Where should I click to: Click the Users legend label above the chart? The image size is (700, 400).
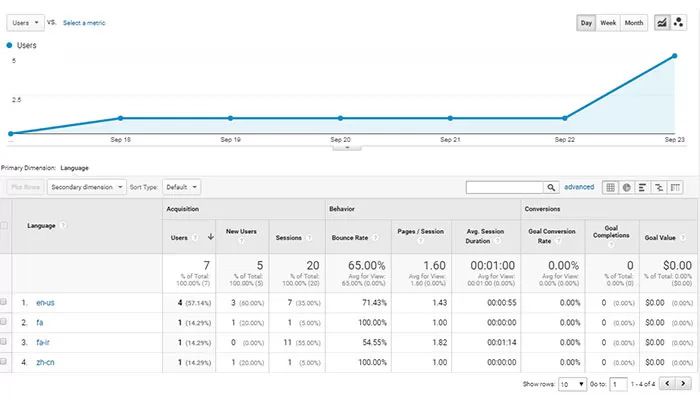pos(26,45)
